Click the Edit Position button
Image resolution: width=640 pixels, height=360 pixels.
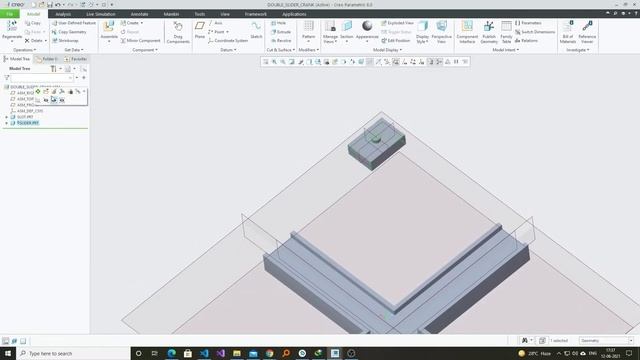pyautogui.click(x=396, y=41)
